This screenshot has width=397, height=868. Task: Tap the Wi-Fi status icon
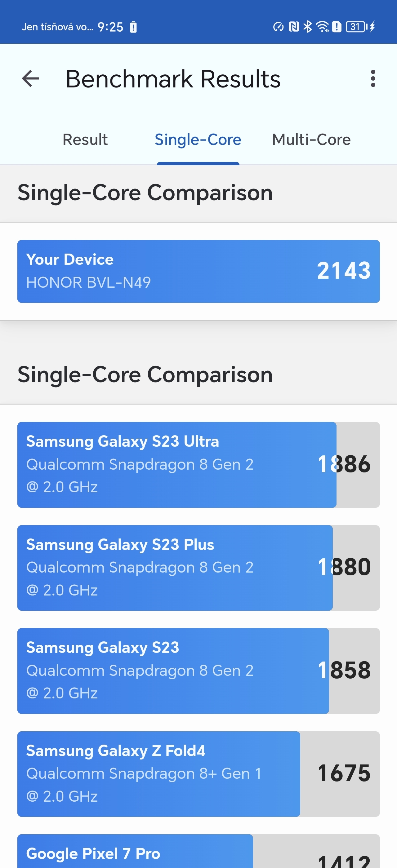tap(322, 27)
